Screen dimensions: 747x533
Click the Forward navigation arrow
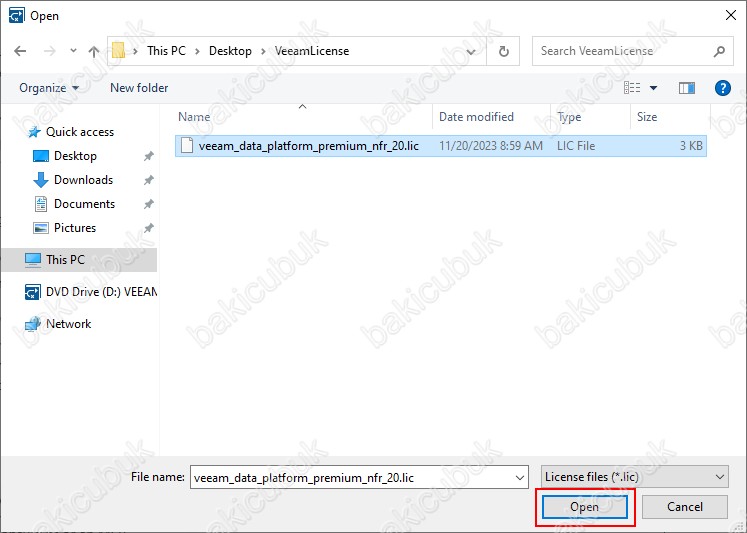[50, 51]
